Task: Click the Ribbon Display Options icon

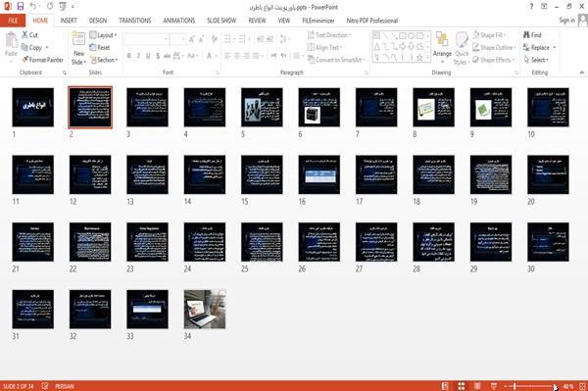Action: [544, 7]
